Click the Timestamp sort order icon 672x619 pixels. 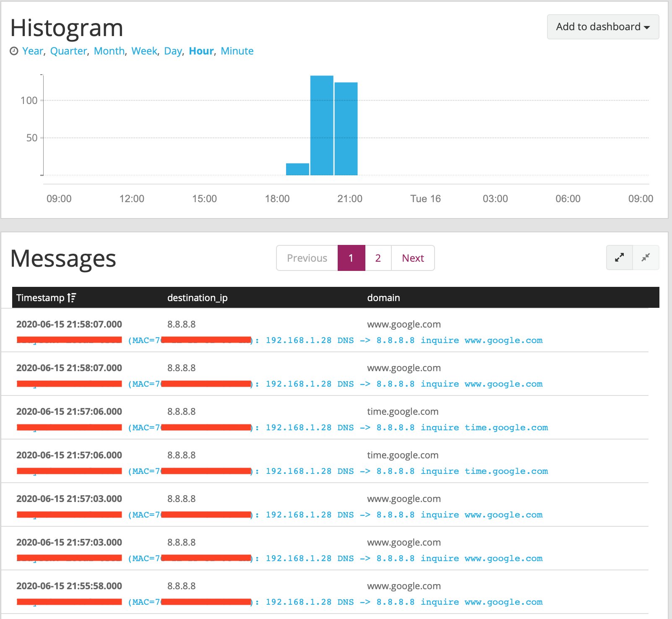tap(72, 298)
